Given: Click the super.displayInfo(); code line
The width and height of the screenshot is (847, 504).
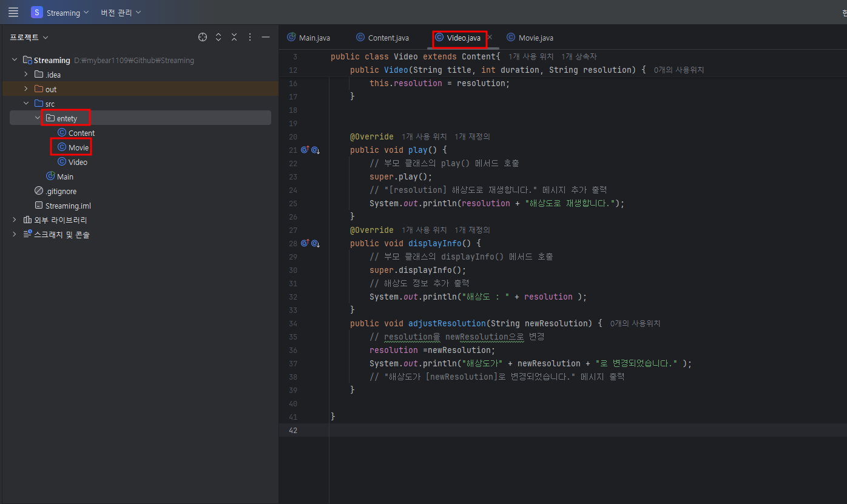Looking at the screenshot, I should click(417, 270).
